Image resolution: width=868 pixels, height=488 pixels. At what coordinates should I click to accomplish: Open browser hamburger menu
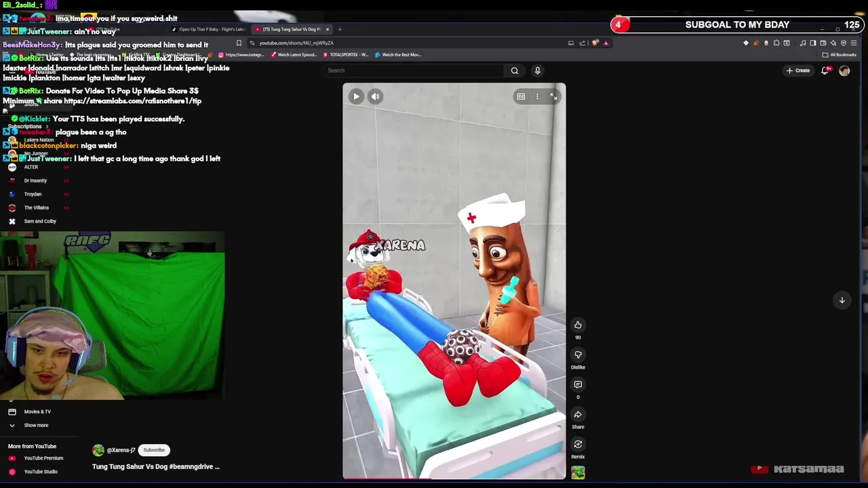click(854, 43)
